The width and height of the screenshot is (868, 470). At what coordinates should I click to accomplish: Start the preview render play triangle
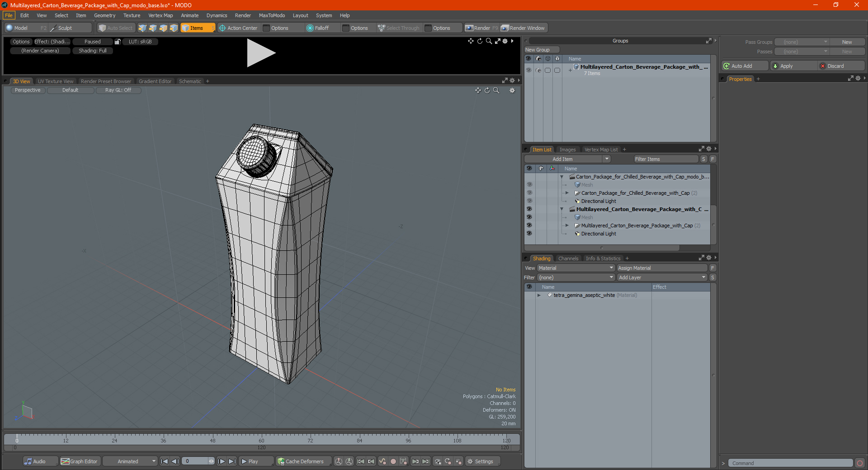coord(261,53)
